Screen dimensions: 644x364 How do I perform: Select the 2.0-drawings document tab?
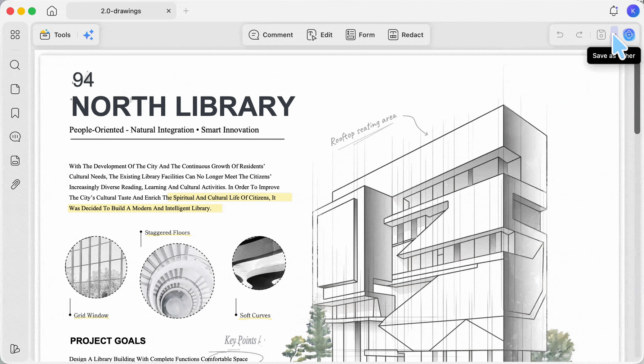coord(121,11)
